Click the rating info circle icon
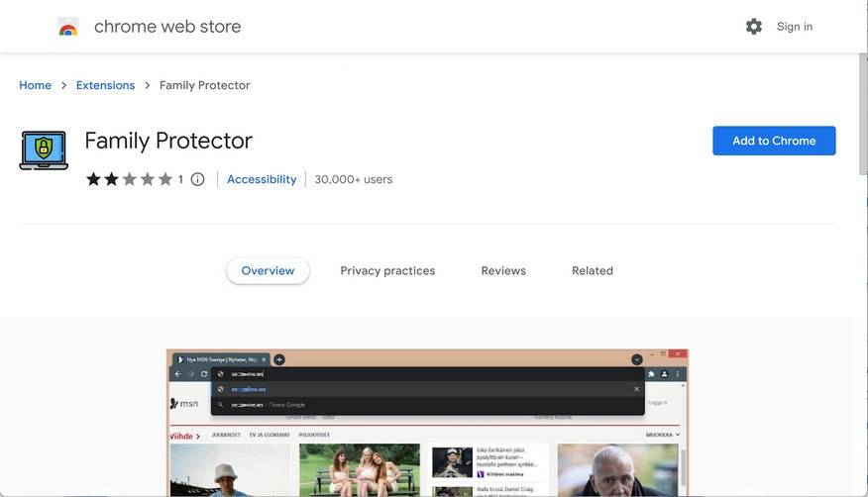Viewport: 868px width, 497px height. tap(197, 179)
